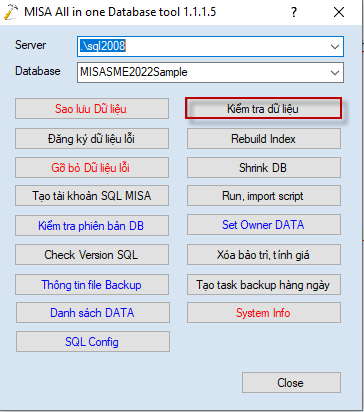Screen dimensions: 364x412
Task: Click Xóa bảo trì, tính giá
Action: [264, 255]
